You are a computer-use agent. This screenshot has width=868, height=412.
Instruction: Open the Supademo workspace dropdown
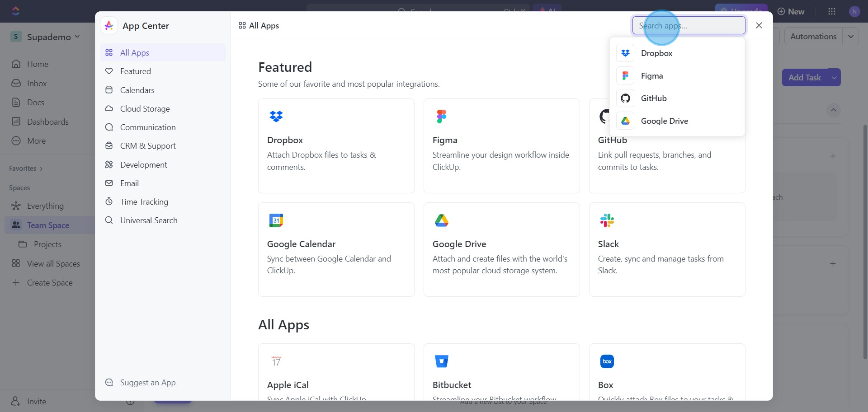(x=45, y=37)
